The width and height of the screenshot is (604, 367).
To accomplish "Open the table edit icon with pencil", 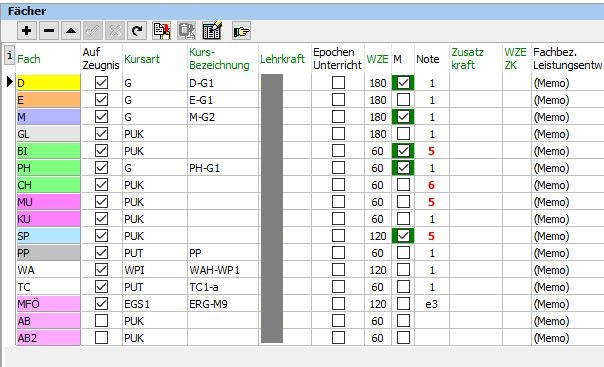I will click(x=212, y=30).
